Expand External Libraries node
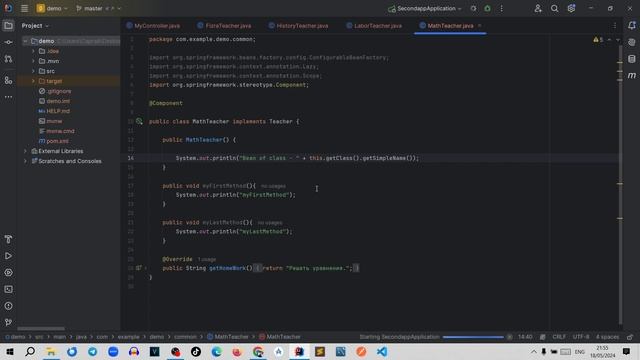This screenshot has width=640, height=360. pos(25,151)
